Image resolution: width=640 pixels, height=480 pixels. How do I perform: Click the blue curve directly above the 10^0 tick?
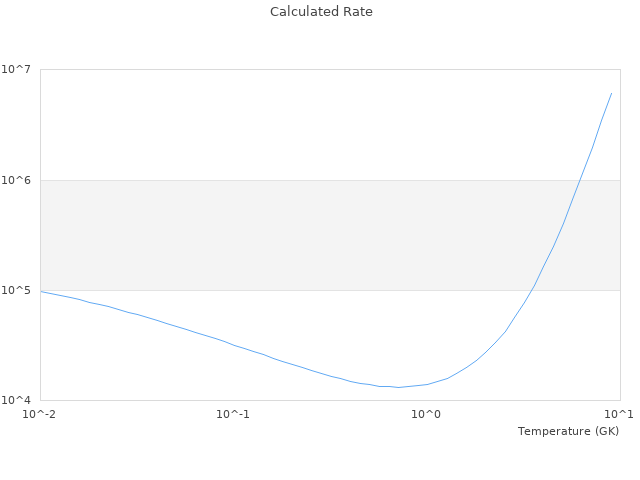[x=427, y=384]
